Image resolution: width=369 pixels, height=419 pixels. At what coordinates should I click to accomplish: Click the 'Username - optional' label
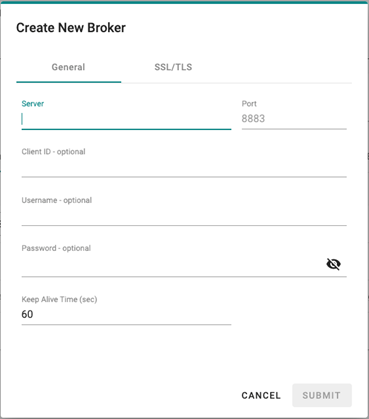point(57,200)
